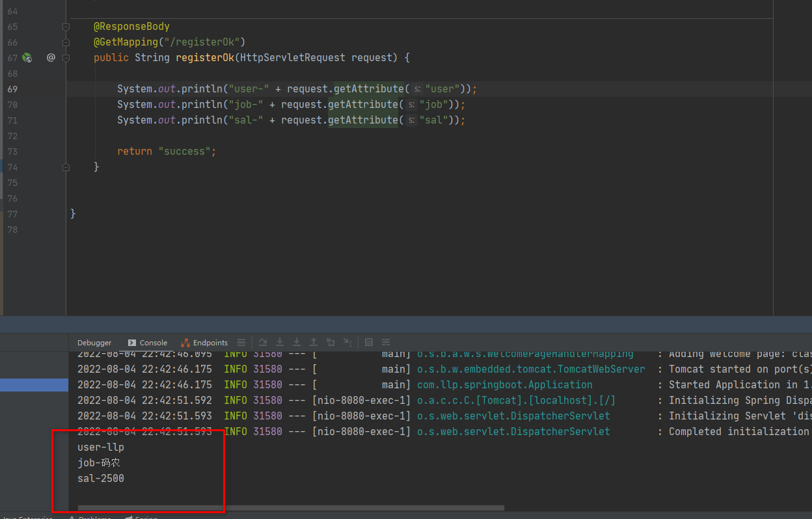Screen dimensions: 812x519
Task: Click the @ResponseBody annotation
Action: pyautogui.click(x=131, y=27)
